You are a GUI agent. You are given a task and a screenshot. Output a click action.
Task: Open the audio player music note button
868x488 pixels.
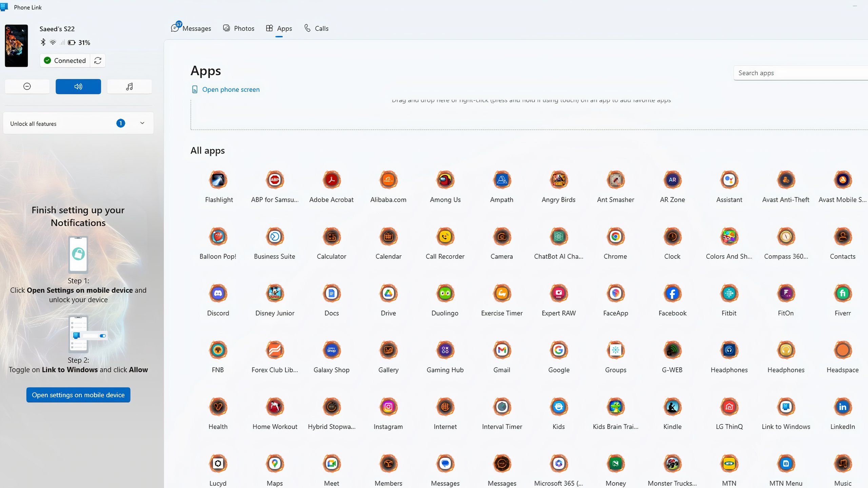click(129, 86)
